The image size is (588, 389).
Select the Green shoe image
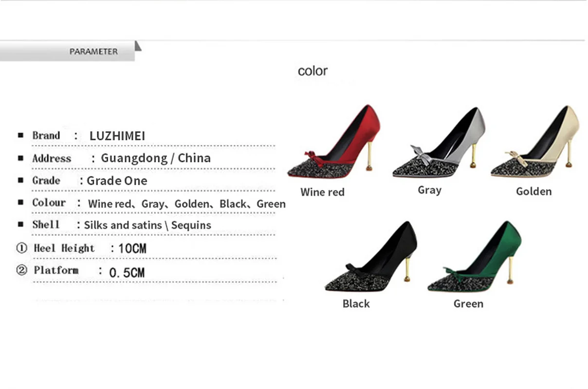[x=475, y=256]
